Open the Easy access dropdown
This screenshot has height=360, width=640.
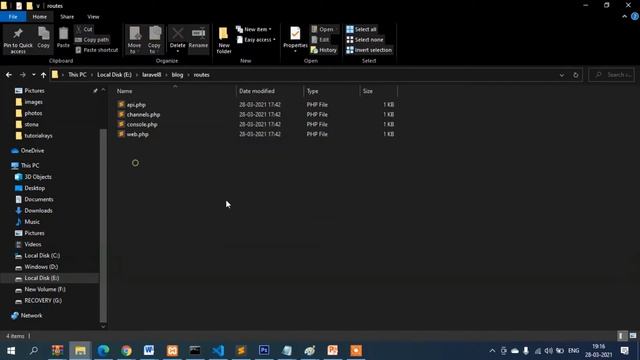tap(256, 40)
